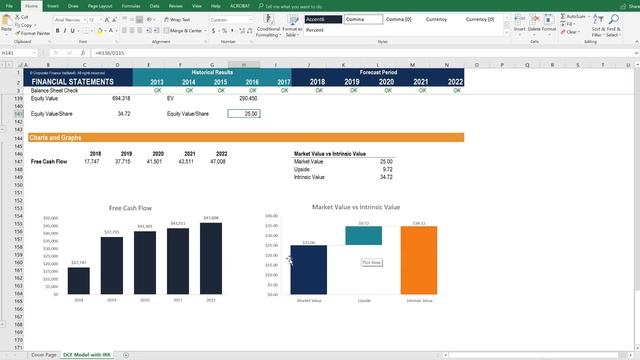
Task: Align text to the right
Action: (x=140, y=31)
